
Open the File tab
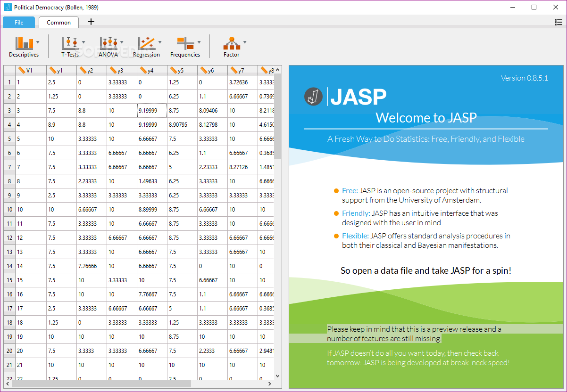(19, 22)
